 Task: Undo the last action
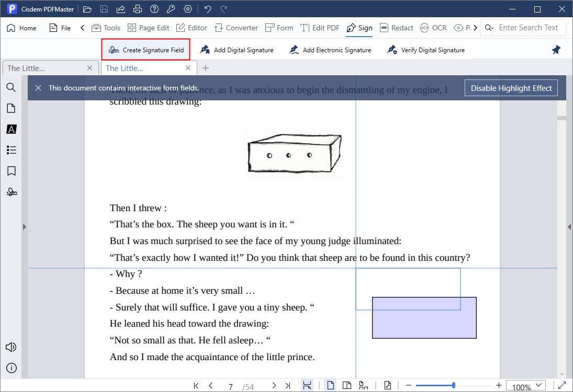[208, 9]
